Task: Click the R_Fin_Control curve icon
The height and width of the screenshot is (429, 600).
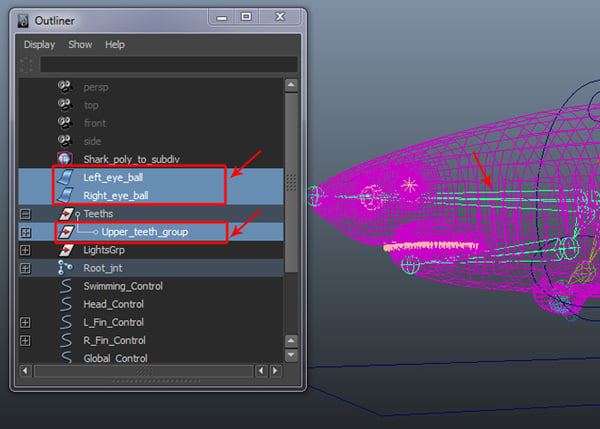Action: [x=66, y=340]
